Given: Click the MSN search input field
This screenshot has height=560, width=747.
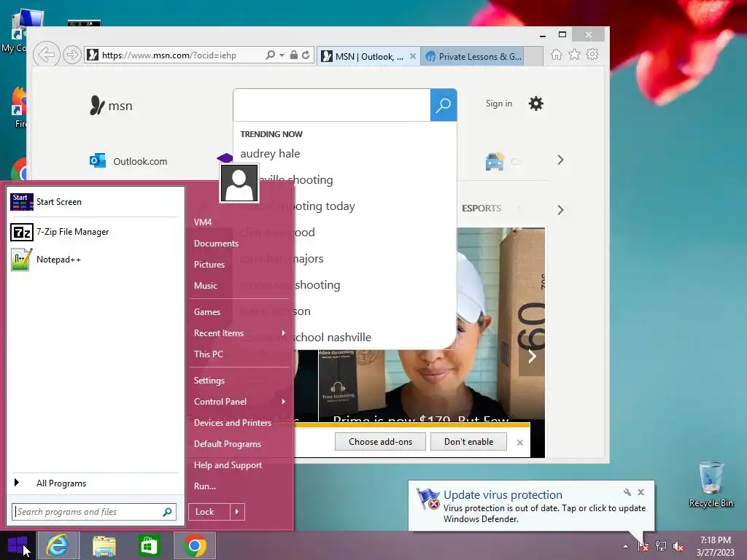Looking at the screenshot, I should point(332,105).
